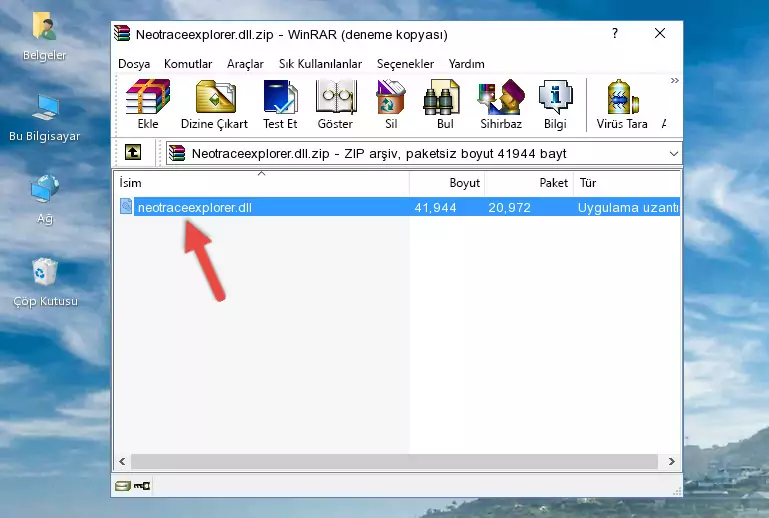This screenshot has height=518, width=769.
Task: Sort by İsim column header
Action: pos(262,183)
